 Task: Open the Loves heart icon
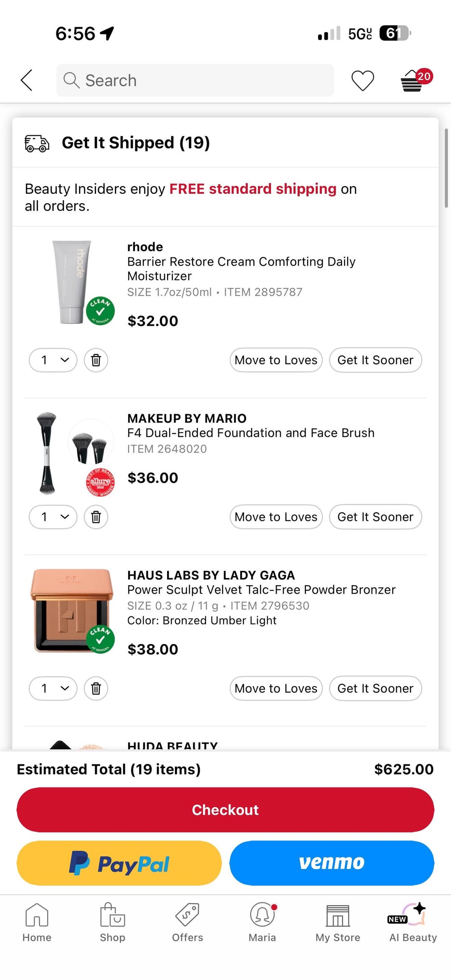pyautogui.click(x=362, y=80)
